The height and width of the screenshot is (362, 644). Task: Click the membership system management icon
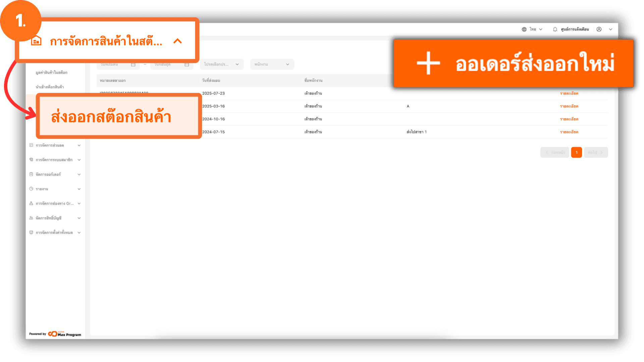click(31, 160)
